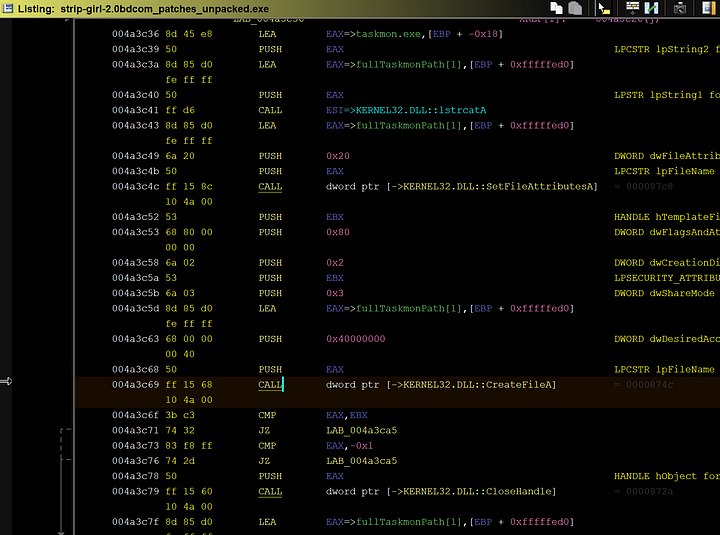The width and height of the screenshot is (720, 535).
Task: Click KERNEL32.DLL::lstrcatA reference
Action: click(421, 110)
